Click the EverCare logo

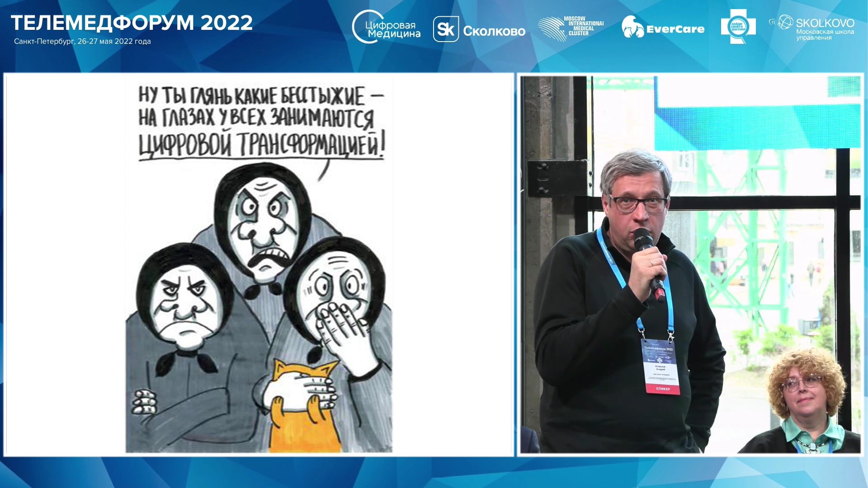[663, 28]
